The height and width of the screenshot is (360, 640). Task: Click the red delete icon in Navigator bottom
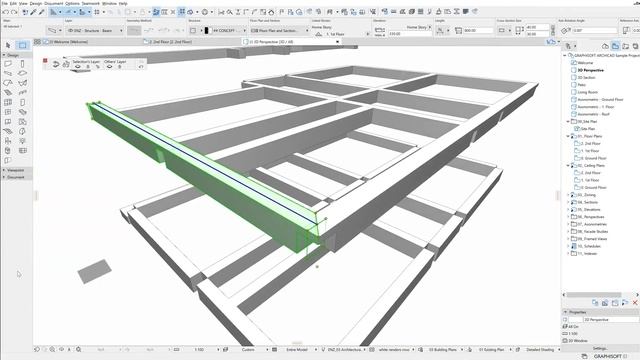click(x=635, y=302)
